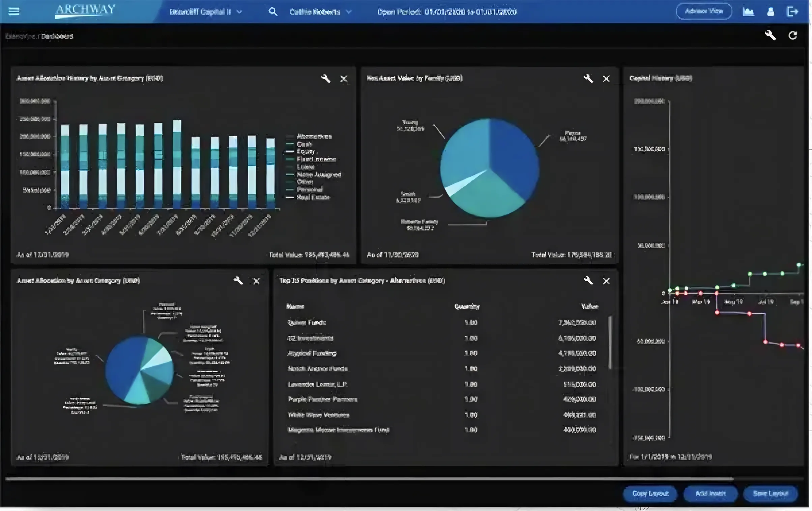The width and height of the screenshot is (812, 511).
Task: Select the North Anchor Funds row
Action: pyautogui.click(x=442, y=368)
